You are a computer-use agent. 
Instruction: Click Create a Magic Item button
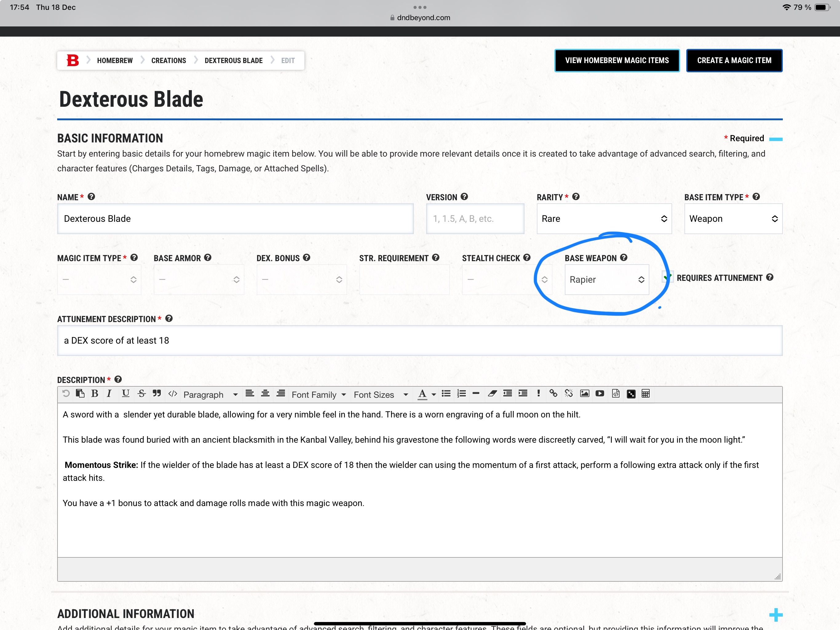click(x=734, y=61)
